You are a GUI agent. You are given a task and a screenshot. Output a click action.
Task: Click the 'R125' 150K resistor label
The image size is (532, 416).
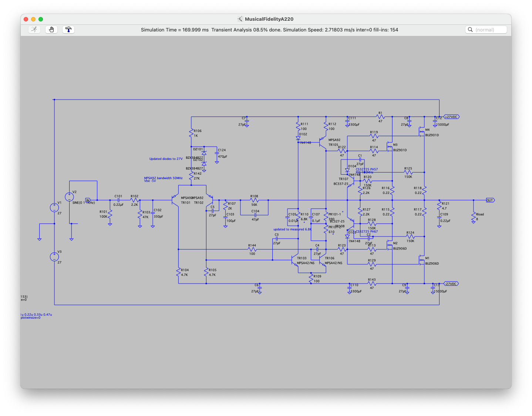[408, 169]
